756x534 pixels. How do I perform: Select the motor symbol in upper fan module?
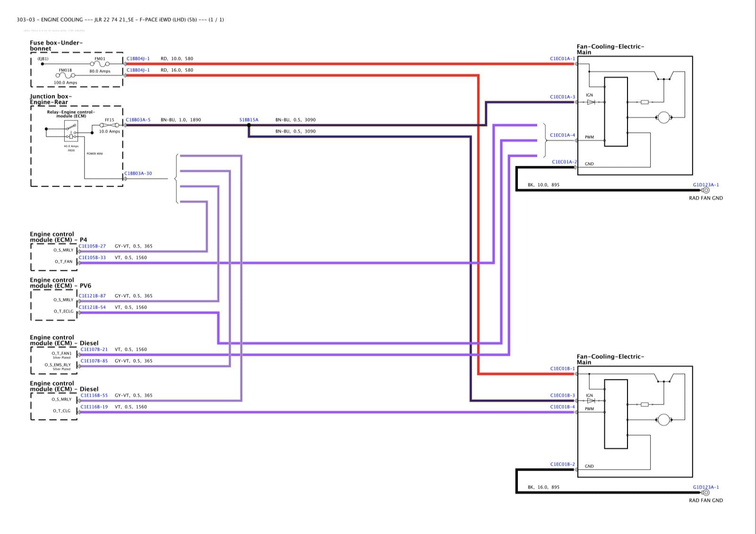click(x=663, y=117)
